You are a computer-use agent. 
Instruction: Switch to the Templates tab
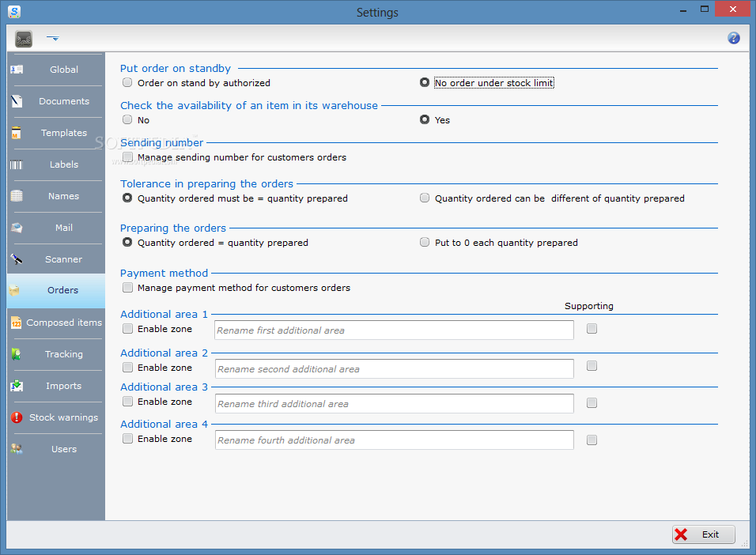pos(56,133)
